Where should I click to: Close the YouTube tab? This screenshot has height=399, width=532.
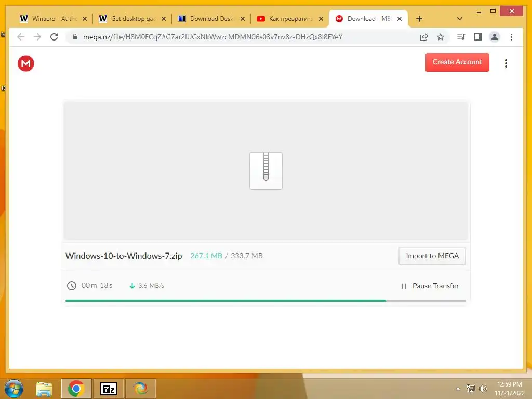coord(321,19)
